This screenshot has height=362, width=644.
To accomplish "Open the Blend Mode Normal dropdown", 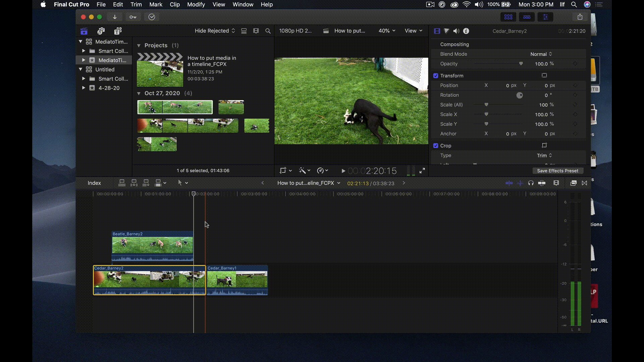I will pos(541,54).
